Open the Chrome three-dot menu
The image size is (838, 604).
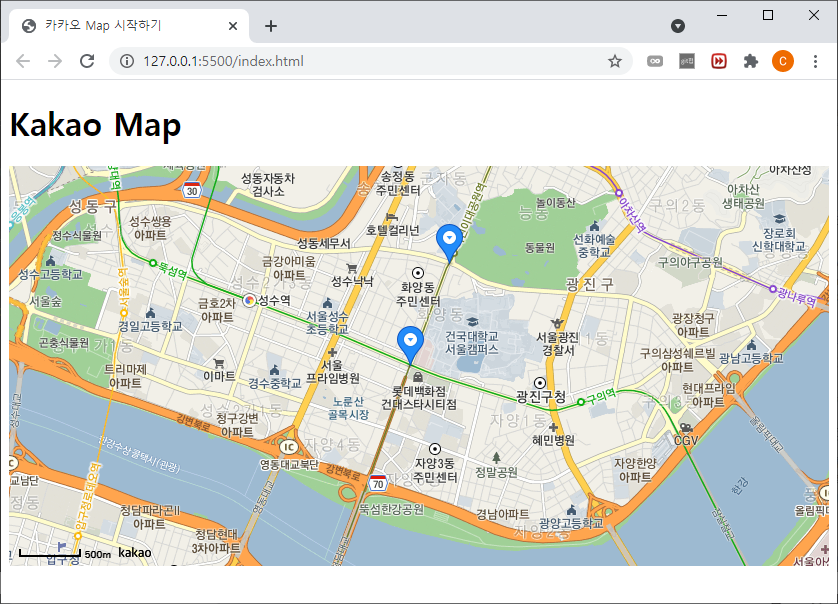[x=816, y=61]
